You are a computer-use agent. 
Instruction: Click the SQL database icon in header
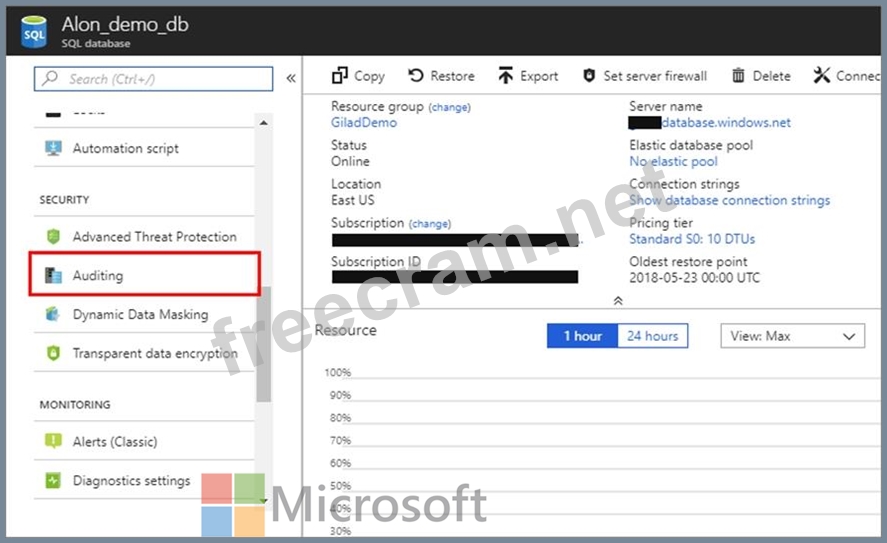[33, 32]
